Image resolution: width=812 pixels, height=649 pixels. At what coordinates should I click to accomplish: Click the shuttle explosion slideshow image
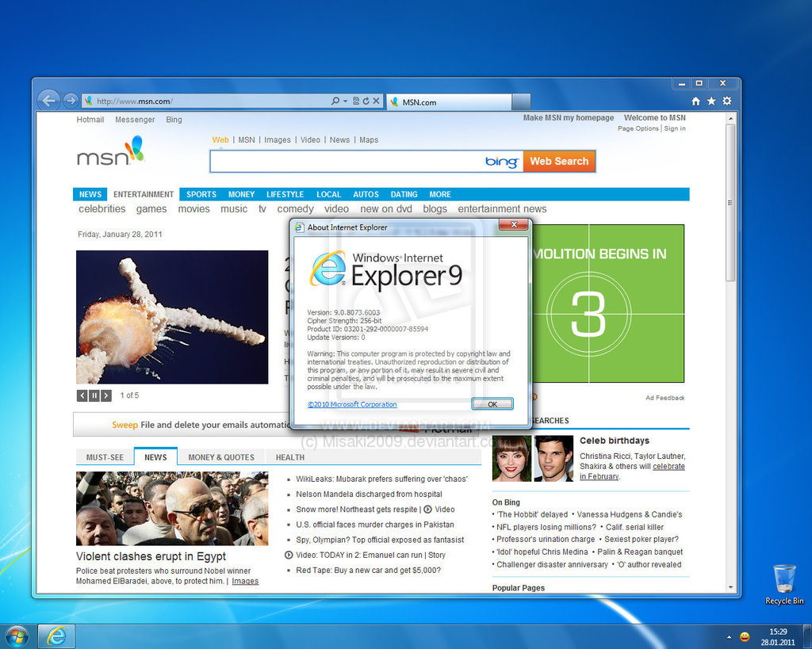pos(172,317)
